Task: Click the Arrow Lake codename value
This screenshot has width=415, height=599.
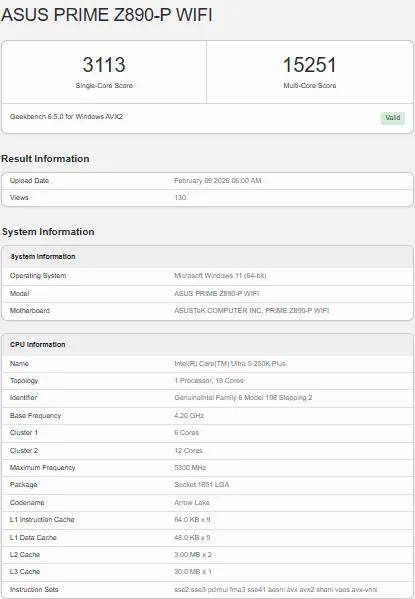Action: point(192,502)
